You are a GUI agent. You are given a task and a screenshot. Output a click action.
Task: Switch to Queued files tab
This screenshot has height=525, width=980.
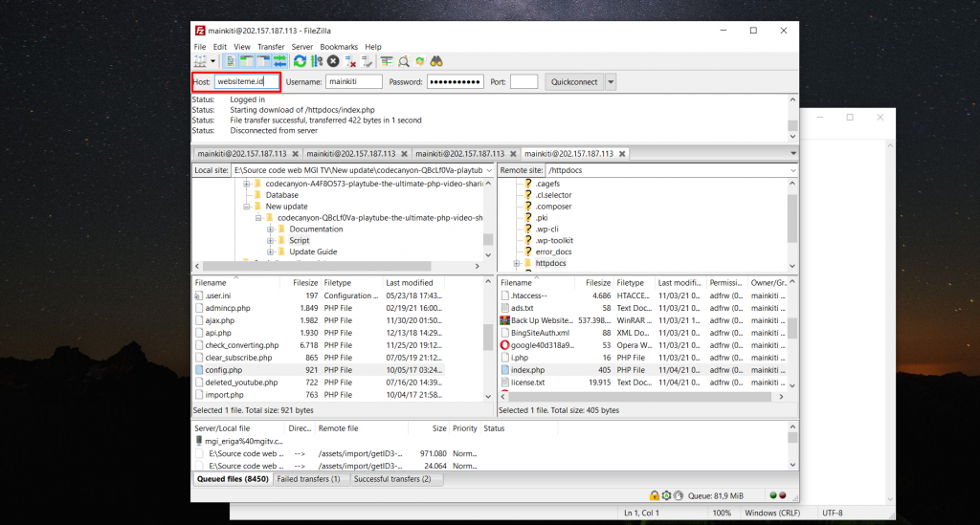coord(233,479)
